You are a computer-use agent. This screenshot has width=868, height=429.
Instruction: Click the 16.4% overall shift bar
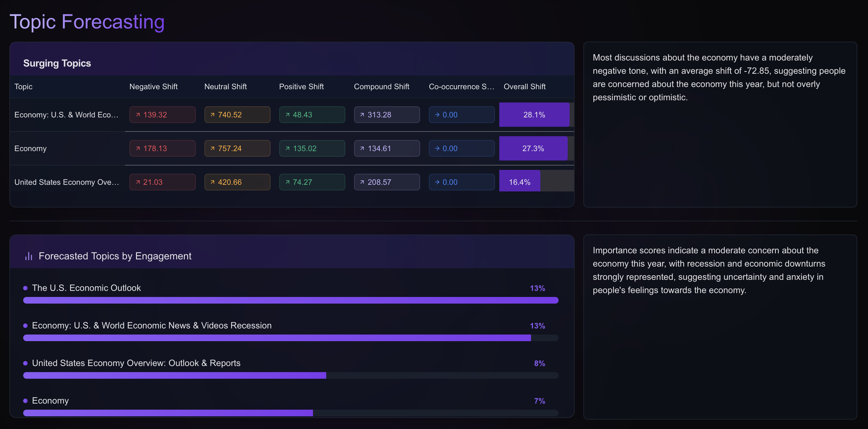(520, 182)
